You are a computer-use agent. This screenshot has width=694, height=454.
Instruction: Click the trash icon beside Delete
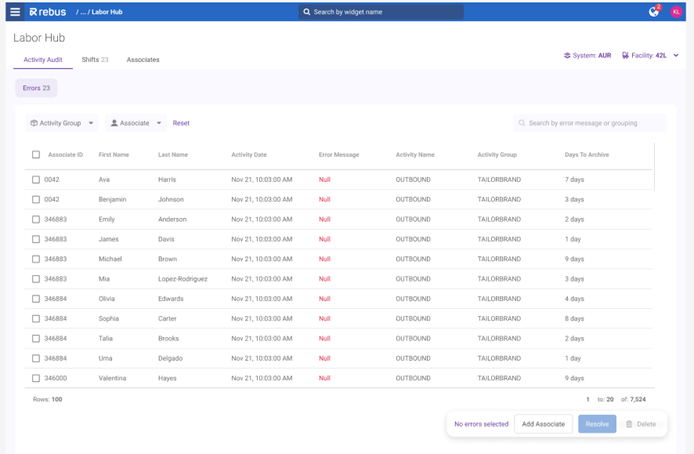click(629, 424)
